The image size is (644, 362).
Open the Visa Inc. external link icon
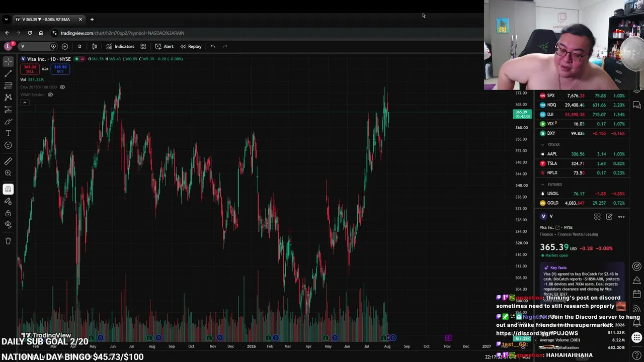[x=557, y=227]
